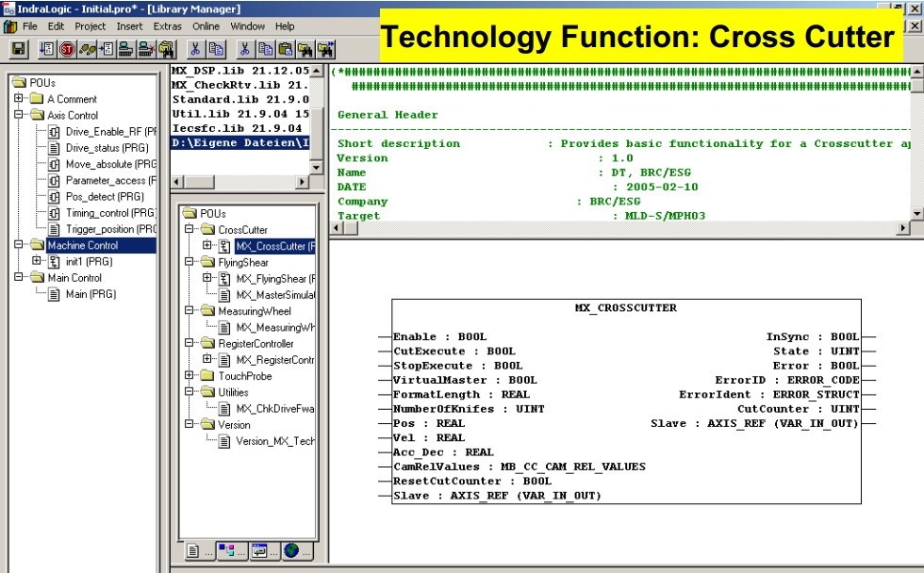Viewport: 924px width, 573px height.
Task: Click the toolbar icon with a right-pointing blue arrow and list
Action: [x=106, y=49]
